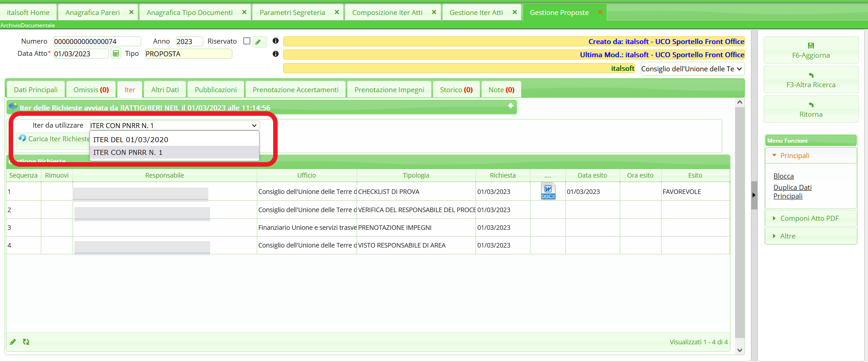Viewport: 868px width, 362px height.
Task: Click the Duplica Dati Principali link
Action: tap(792, 192)
